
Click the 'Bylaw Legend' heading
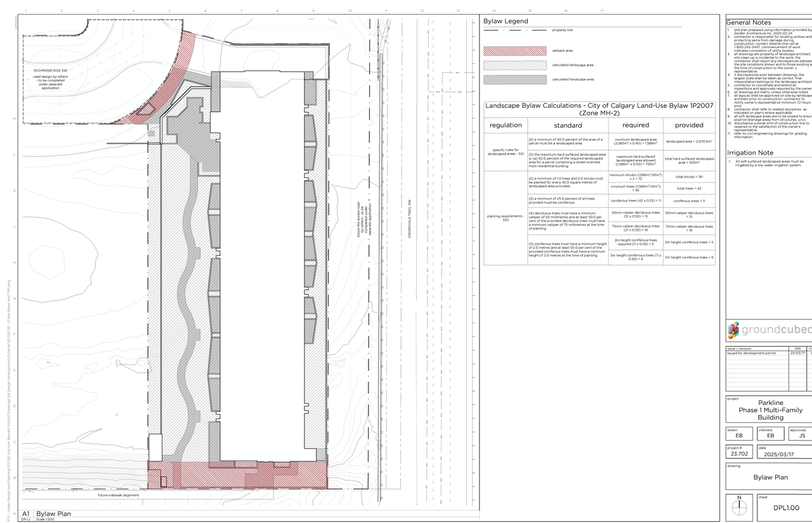(x=506, y=21)
